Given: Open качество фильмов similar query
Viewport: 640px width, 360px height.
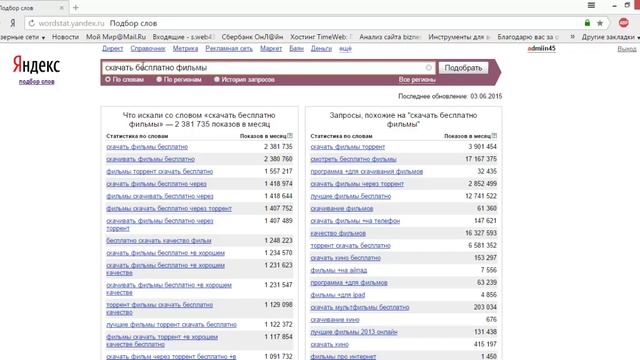Looking at the screenshot, I should tap(338, 233).
